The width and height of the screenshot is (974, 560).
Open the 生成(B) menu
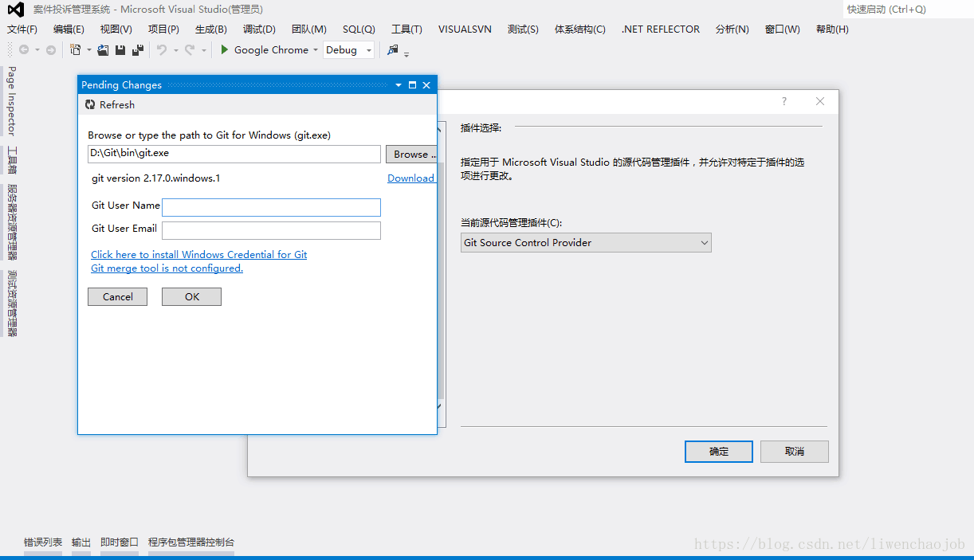(211, 29)
